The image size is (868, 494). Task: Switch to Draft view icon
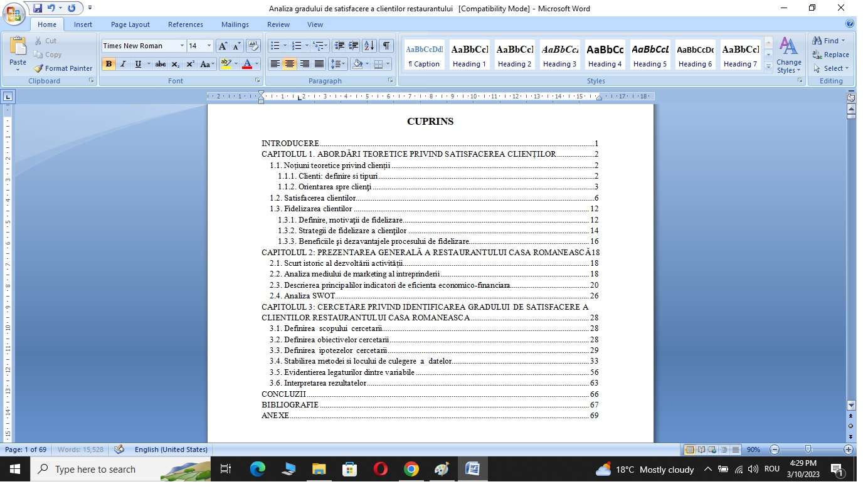[x=735, y=449]
